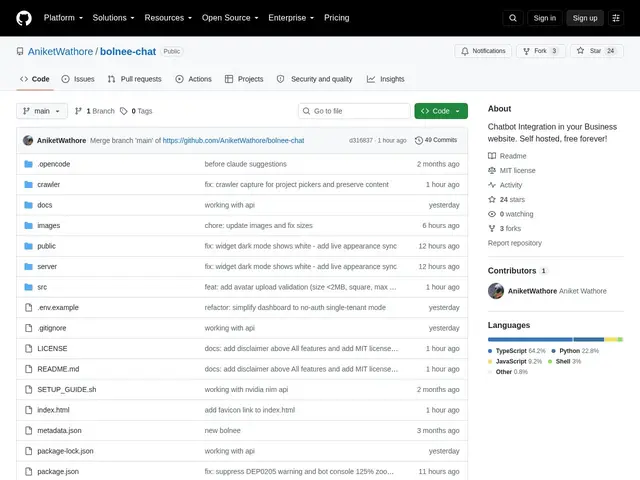Click the contributor avatar in Contributors
The image size is (640, 480).
pos(496,291)
